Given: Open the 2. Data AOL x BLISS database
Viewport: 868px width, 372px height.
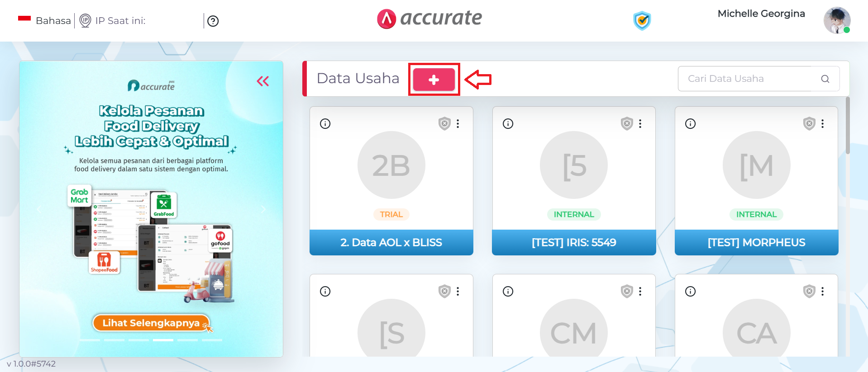Looking at the screenshot, I should 391,242.
